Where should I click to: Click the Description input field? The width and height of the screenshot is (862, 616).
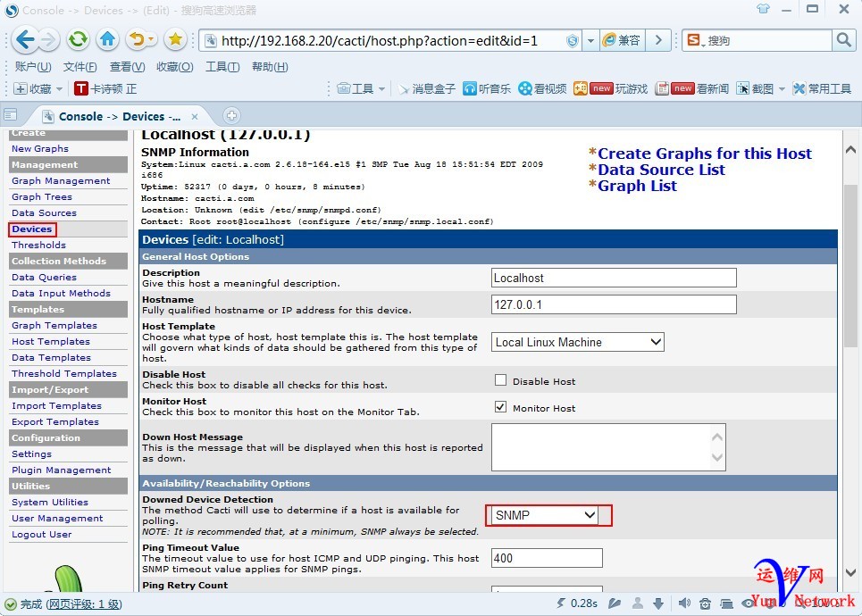point(614,278)
